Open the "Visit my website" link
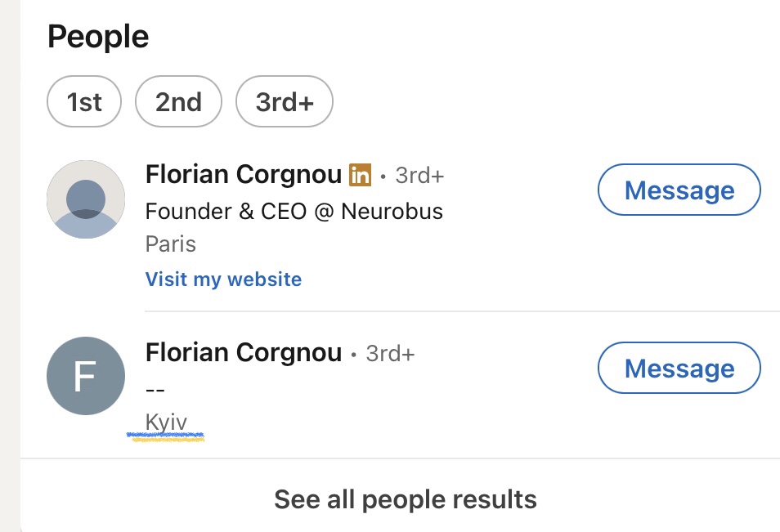 coord(223,279)
